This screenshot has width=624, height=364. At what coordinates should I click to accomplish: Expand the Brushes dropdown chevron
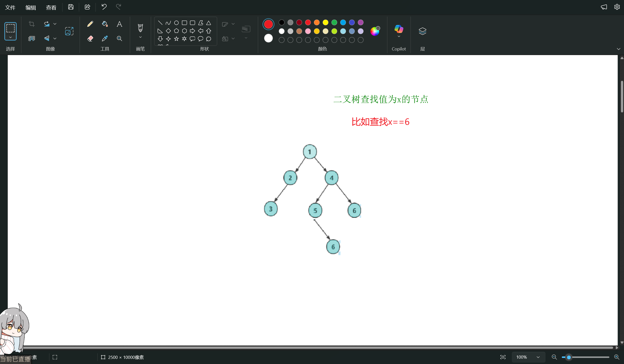click(140, 37)
